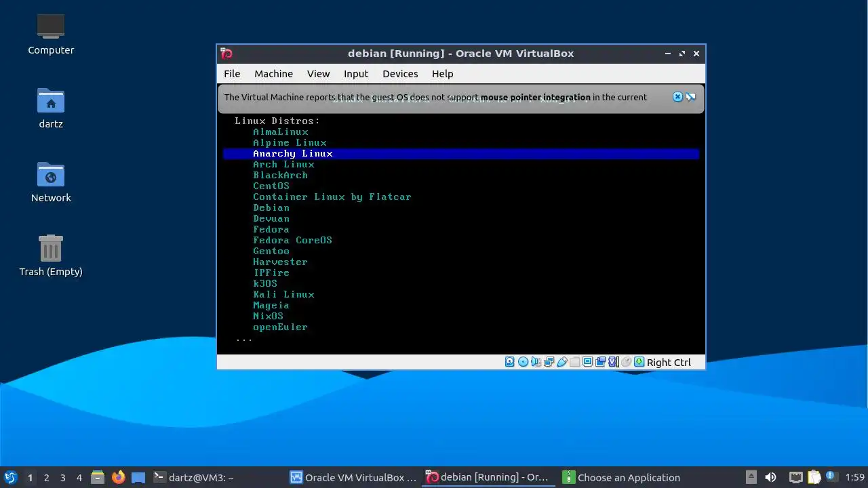
Task: Select Debian in the distro list
Action: pos(271,208)
